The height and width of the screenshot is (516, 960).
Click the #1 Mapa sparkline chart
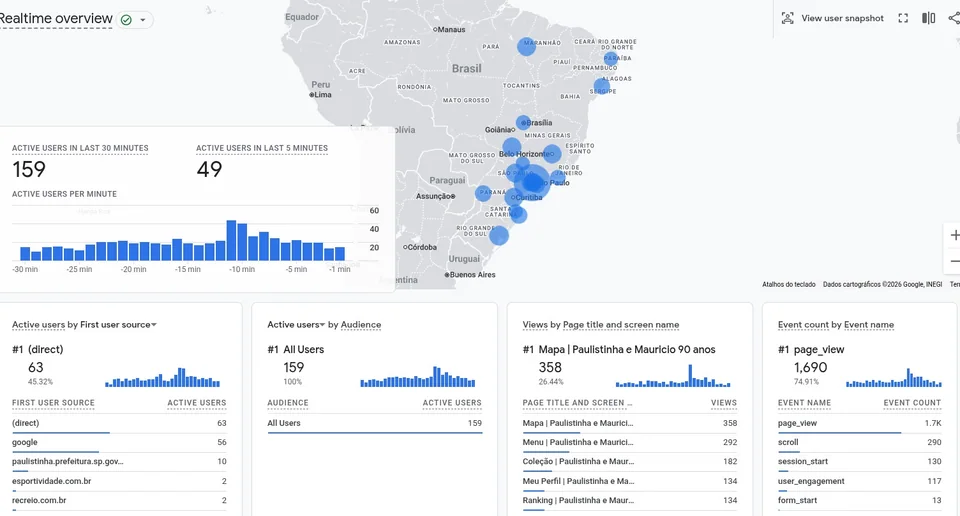point(673,376)
